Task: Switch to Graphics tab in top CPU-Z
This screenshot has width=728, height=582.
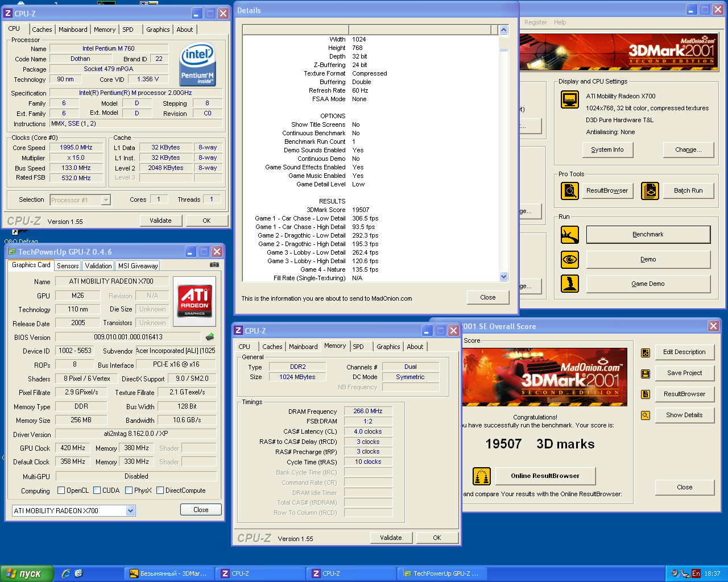Action: coord(158,30)
